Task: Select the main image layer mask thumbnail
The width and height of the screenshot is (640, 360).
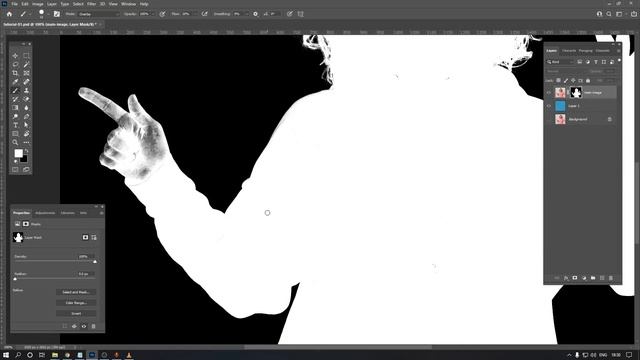Action: point(576,93)
